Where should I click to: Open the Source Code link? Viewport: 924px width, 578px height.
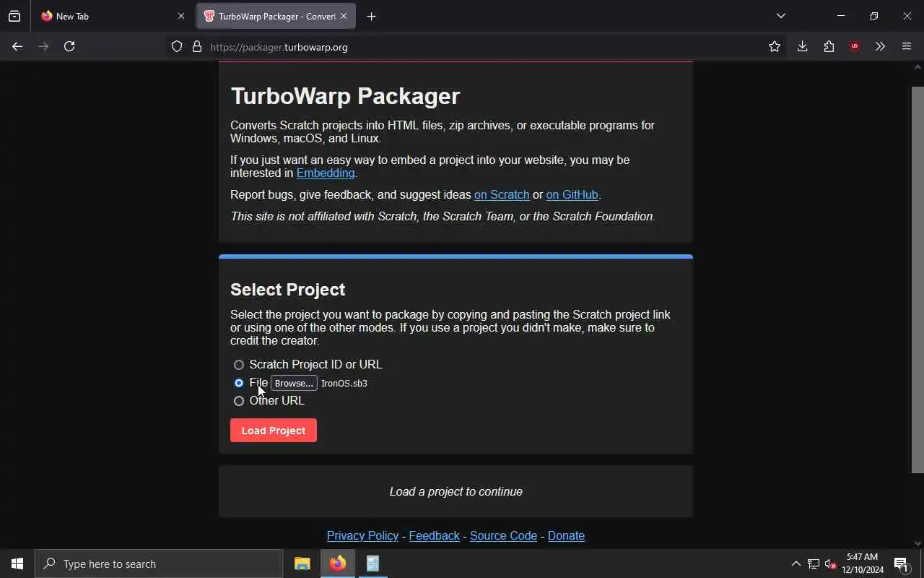tap(503, 536)
